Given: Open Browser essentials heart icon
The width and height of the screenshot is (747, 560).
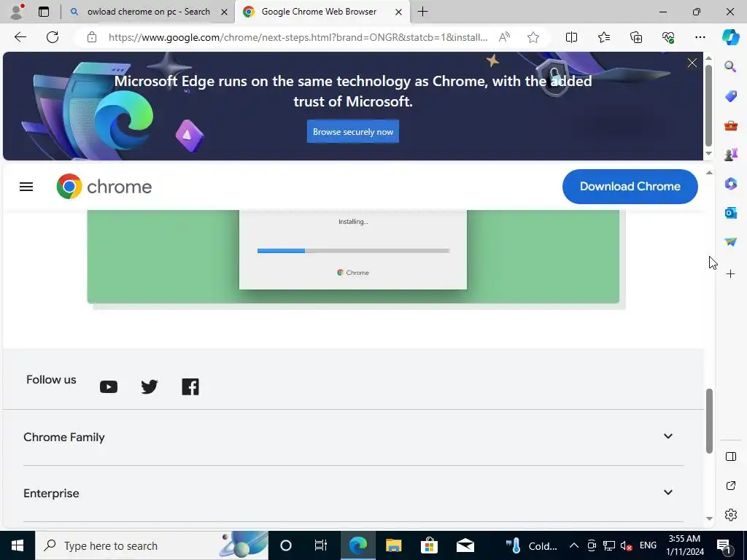Looking at the screenshot, I should 668,37.
